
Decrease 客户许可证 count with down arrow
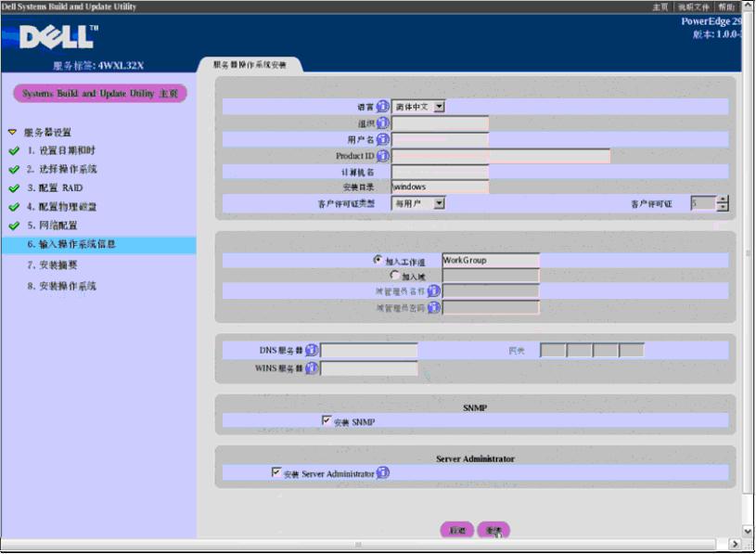click(723, 207)
